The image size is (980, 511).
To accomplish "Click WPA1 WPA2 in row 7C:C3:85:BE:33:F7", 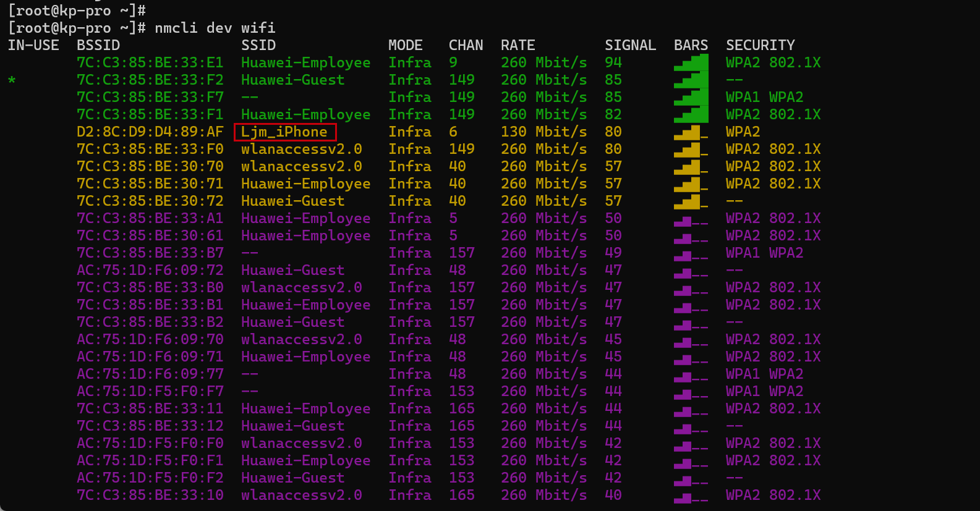I will click(765, 97).
